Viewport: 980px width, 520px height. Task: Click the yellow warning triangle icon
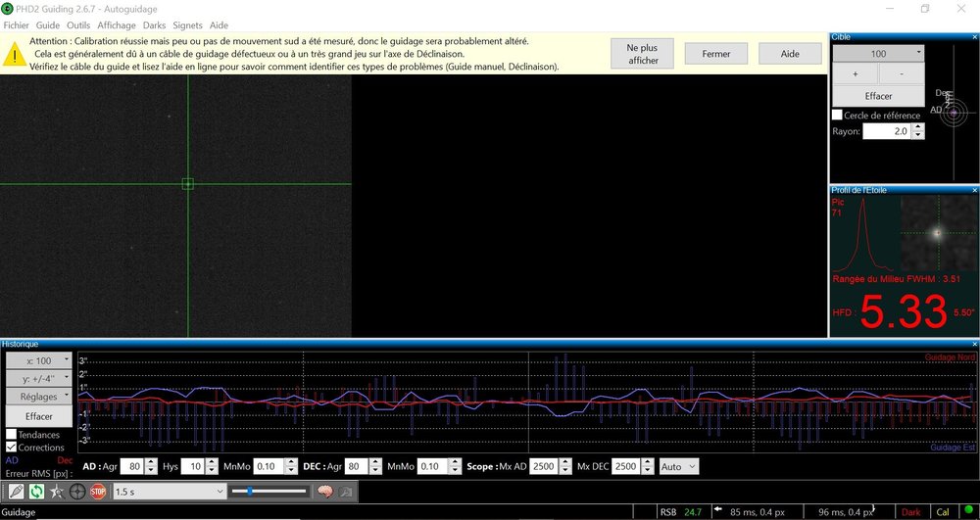click(x=15, y=54)
